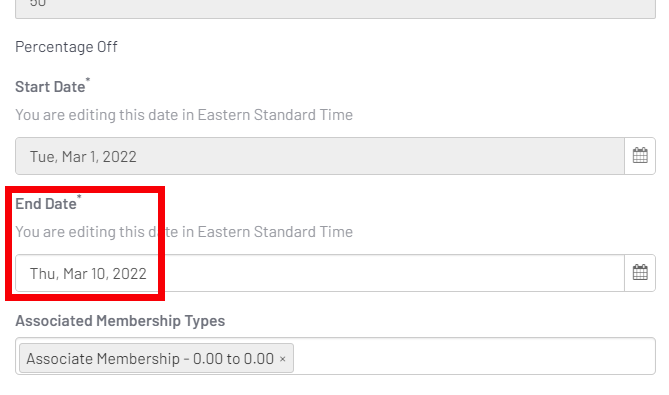
Task: Click the required asterisk beside Start Date
Action: tap(88, 80)
